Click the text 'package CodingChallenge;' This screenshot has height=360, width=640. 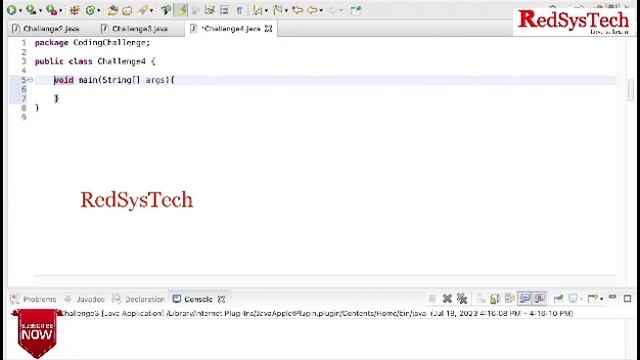[x=93, y=42]
